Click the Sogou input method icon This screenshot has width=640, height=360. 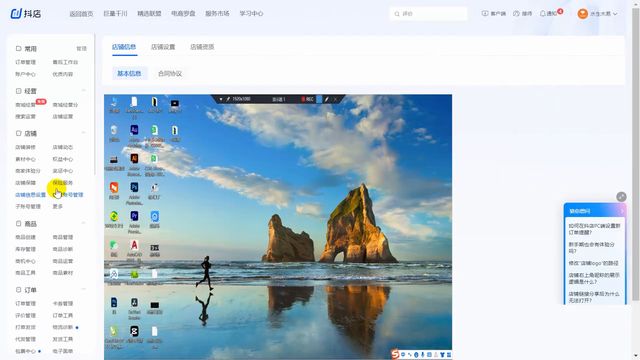(x=395, y=354)
